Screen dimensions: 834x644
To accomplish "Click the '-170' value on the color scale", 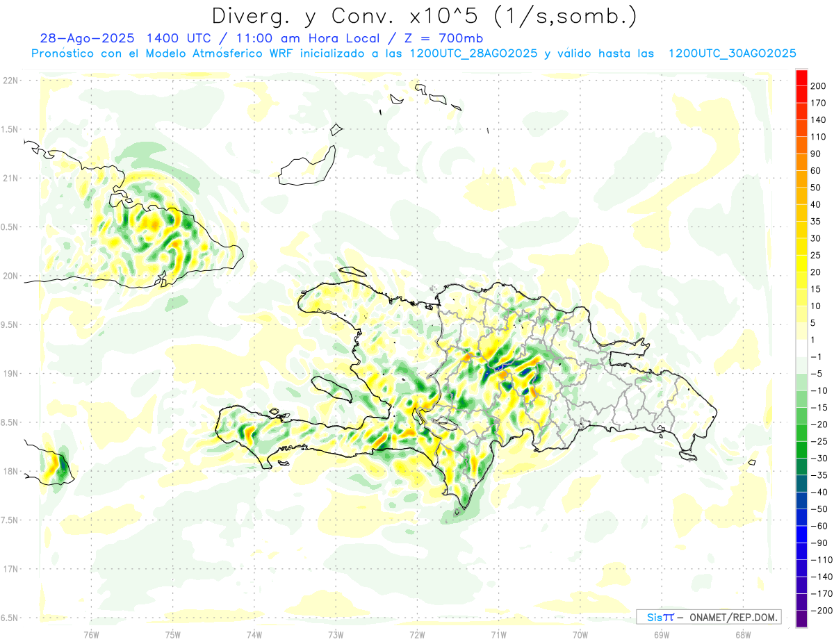I will coord(821,593).
